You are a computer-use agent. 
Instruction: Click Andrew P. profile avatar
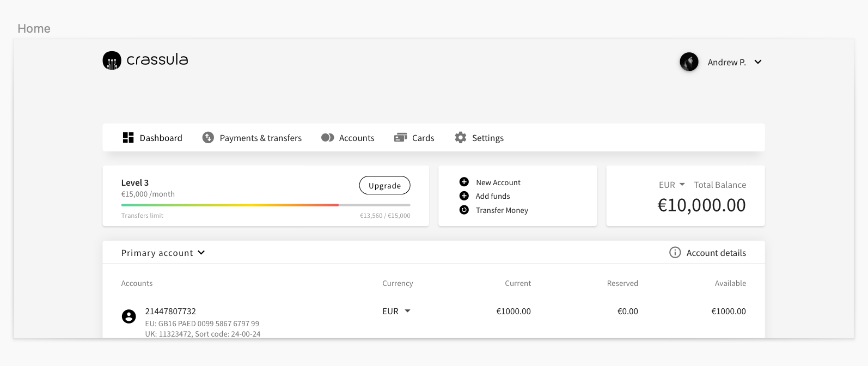tap(689, 62)
